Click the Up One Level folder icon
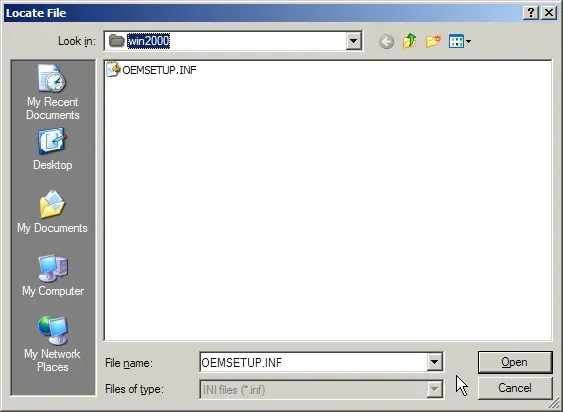The width and height of the screenshot is (563, 412). click(x=409, y=41)
